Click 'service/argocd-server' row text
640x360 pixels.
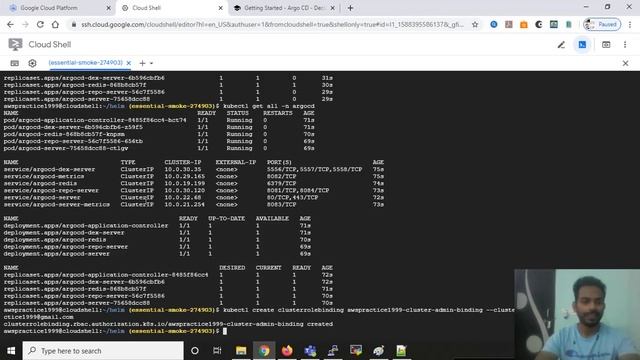[42, 198]
